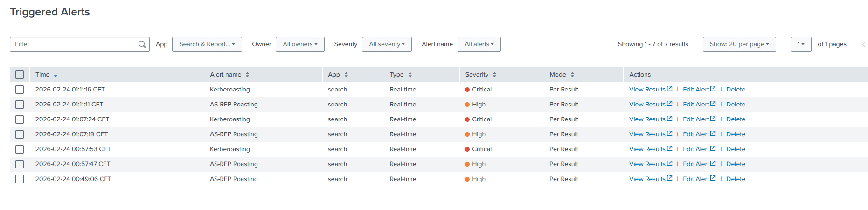The width and height of the screenshot is (868, 210).
Task: Open the Show 20 per page menu
Action: click(739, 44)
